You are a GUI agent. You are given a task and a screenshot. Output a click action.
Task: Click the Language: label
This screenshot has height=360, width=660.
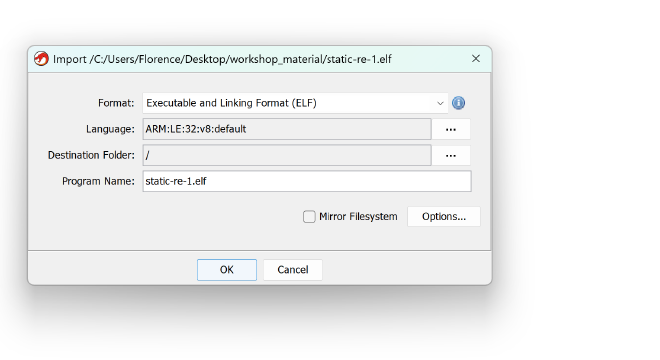click(110, 129)
